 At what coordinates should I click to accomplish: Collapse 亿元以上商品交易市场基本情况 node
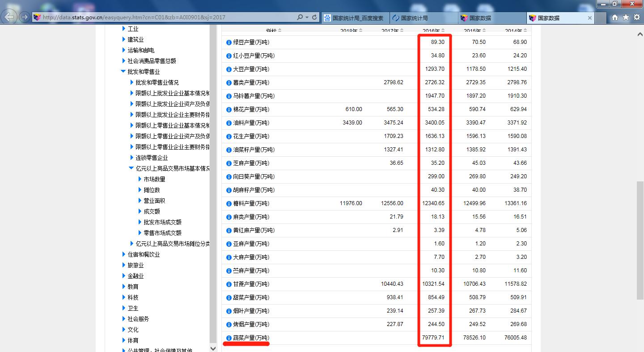(x=131, y=168)
